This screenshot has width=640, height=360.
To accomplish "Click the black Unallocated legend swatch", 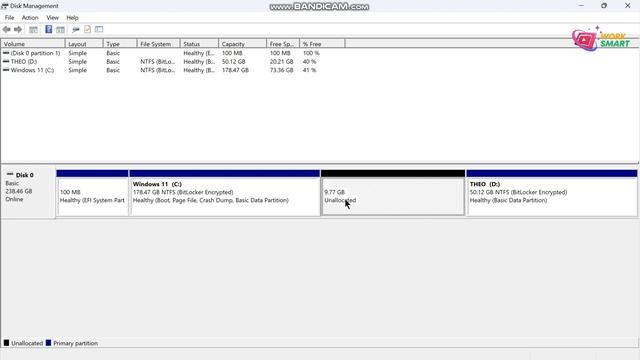I will [x=6, y=343].
